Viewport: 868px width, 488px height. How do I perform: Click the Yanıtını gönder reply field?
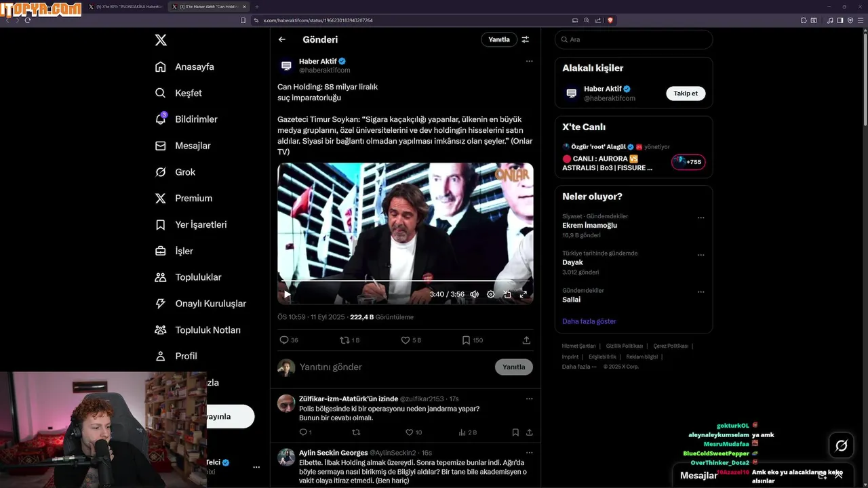(x=395, y=367)
